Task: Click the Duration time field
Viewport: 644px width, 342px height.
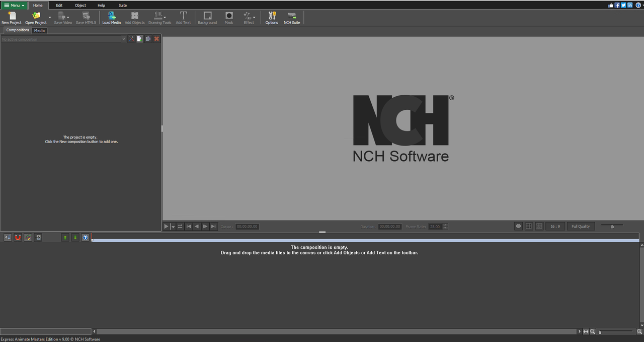Action: [390, 227]
